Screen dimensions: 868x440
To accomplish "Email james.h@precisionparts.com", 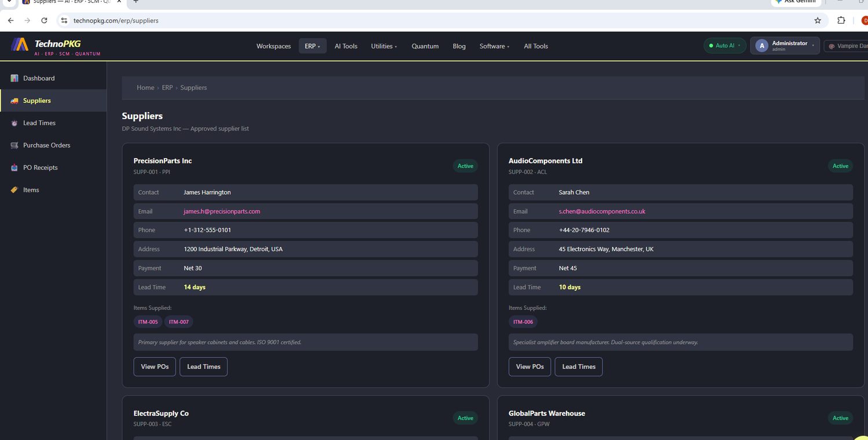I will (222, 212).
